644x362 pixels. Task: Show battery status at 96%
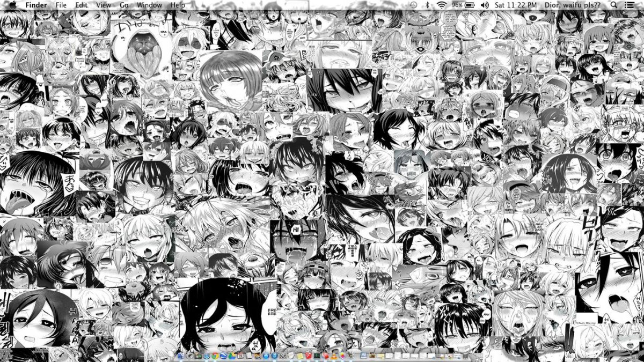[463, 5]
